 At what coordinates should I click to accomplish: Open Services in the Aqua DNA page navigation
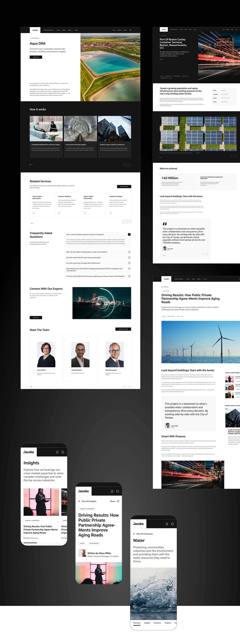pos(58,30)
